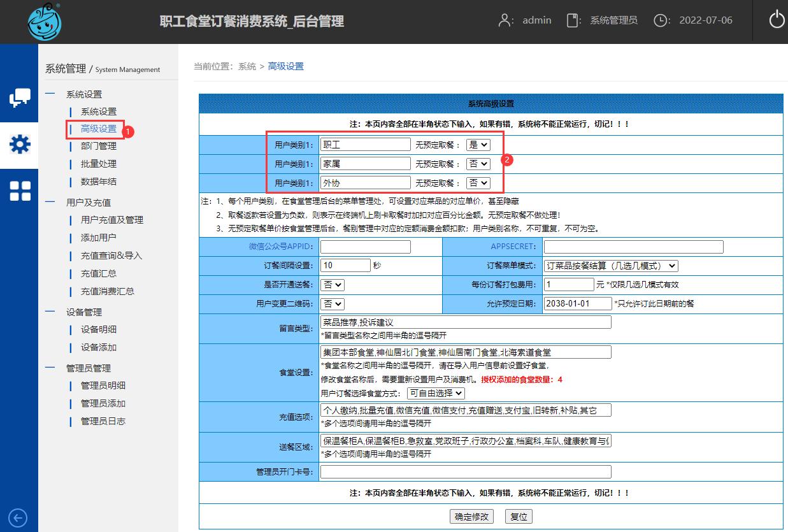Click the canteen system logo

[x=45, y=22]
